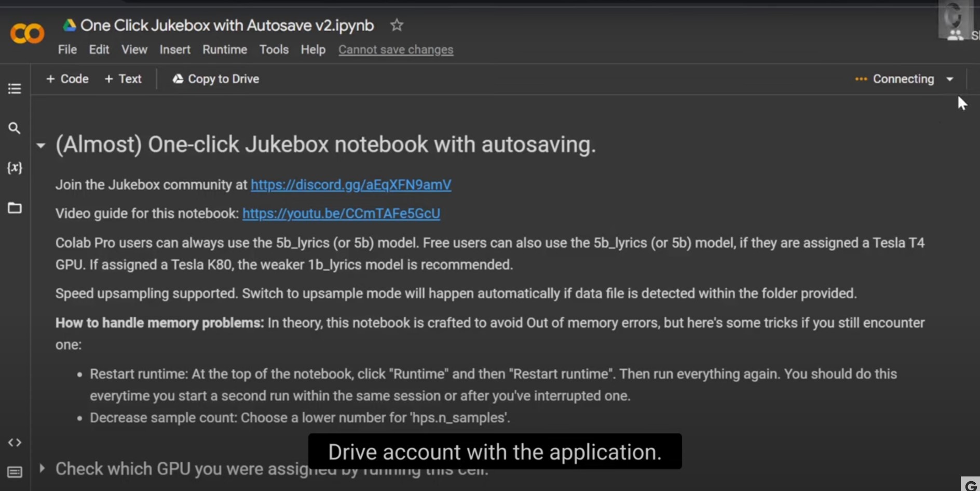Click the share people icon at top right
980x491 pixels.
pos(955,35)
